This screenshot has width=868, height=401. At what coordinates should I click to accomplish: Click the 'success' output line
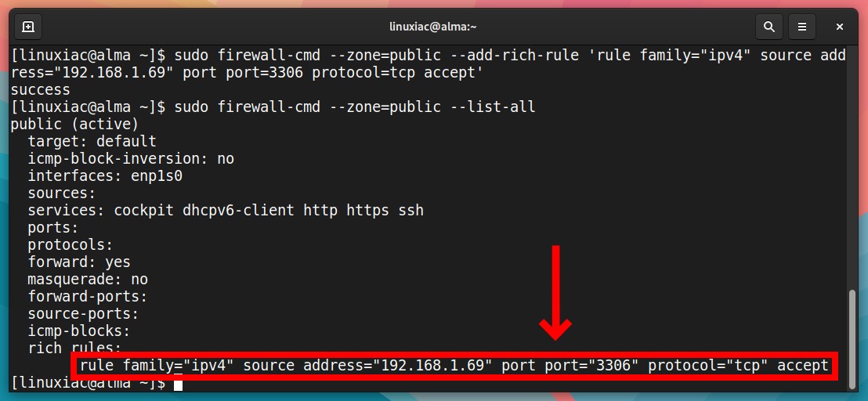click(41, 89)
